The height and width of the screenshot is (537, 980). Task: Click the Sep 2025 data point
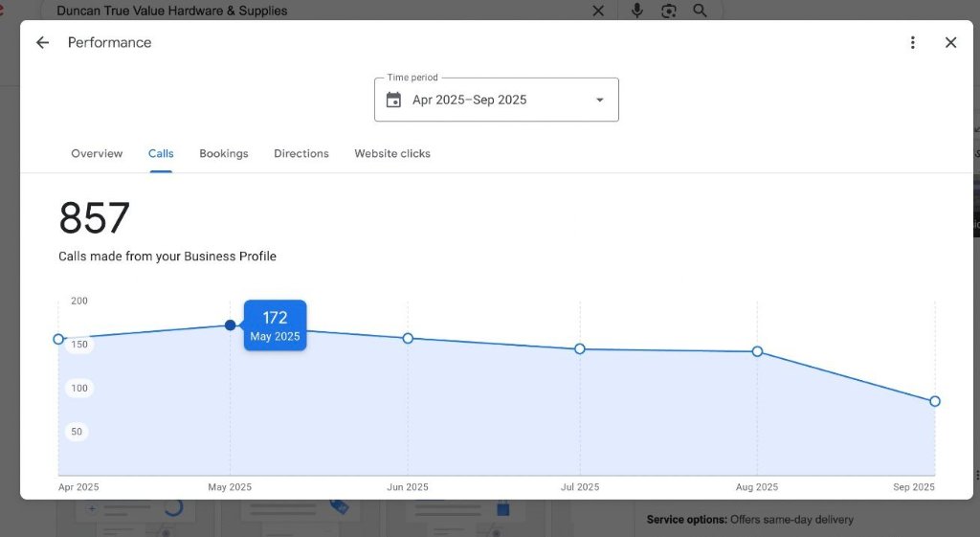pos(935,401)
